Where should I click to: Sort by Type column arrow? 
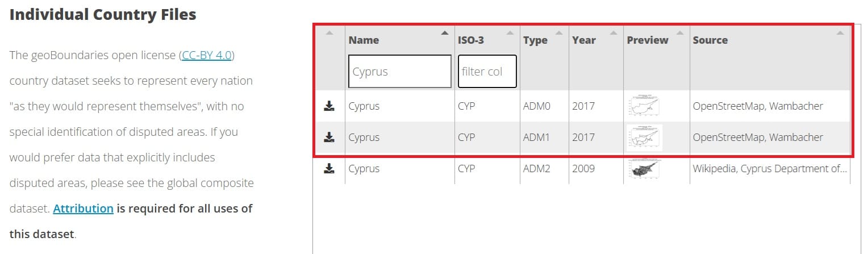pyautogui.click(x=559, y=32)
